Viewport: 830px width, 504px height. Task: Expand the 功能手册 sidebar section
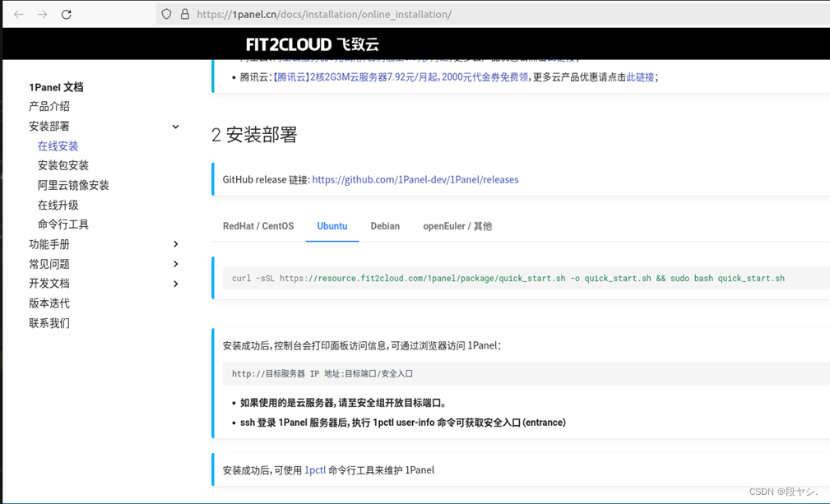174,244
